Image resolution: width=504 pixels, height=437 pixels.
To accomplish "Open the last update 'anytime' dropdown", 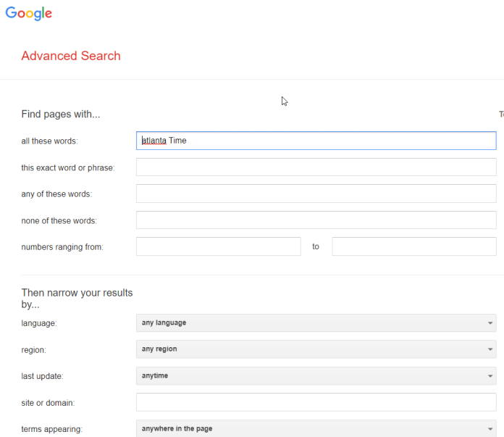I will tap(316, 375).
